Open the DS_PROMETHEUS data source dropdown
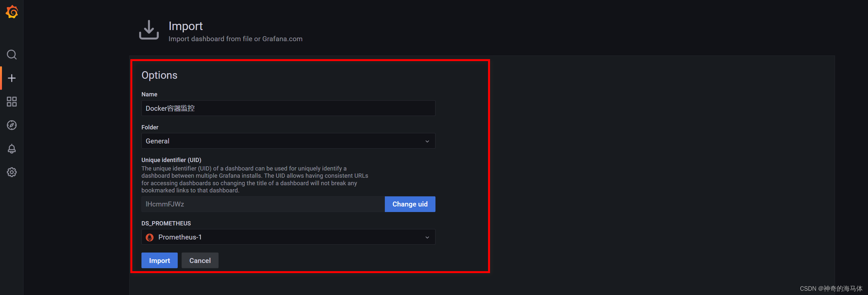Image resolution: width=868 pixels, height=295 pixels. point(288,237)
